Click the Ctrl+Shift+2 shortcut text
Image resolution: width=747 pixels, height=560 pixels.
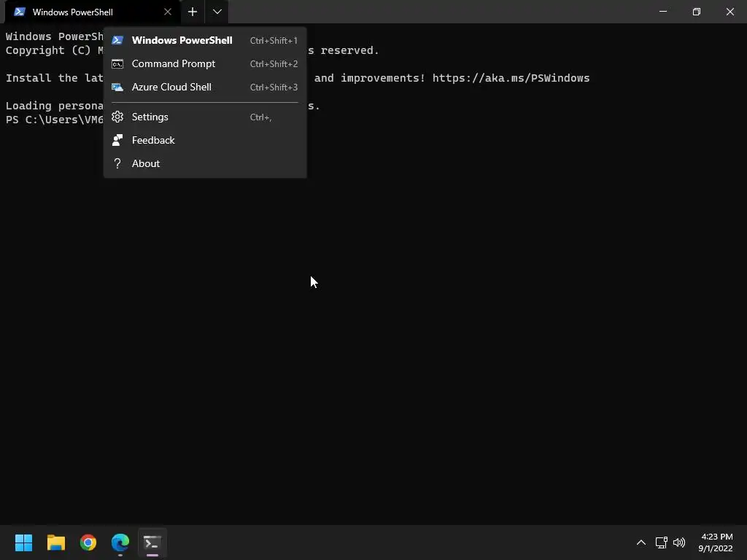(274, 64)
